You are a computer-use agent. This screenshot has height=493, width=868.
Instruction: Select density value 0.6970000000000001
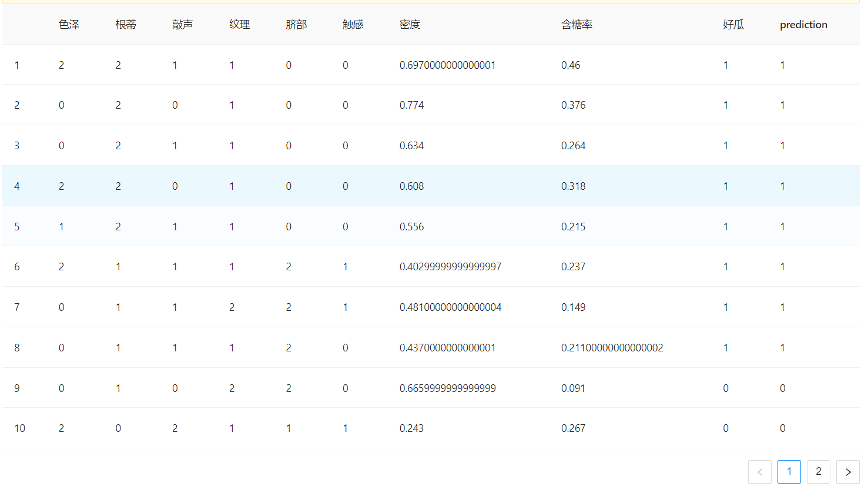(447, 65)
